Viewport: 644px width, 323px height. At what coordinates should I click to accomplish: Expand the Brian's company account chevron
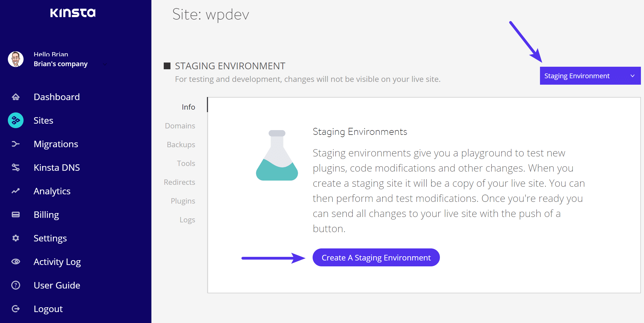click(105, 64)
